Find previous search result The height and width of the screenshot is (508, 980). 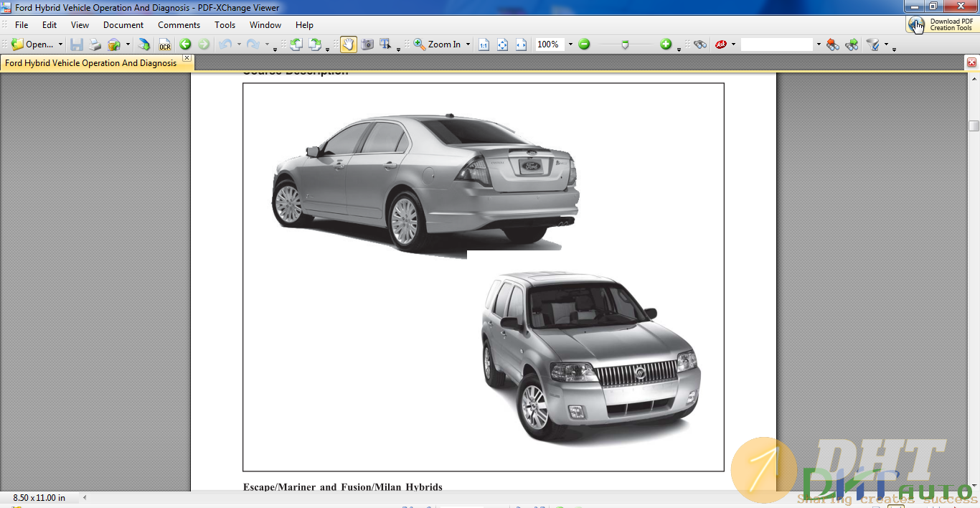(833, 44)
